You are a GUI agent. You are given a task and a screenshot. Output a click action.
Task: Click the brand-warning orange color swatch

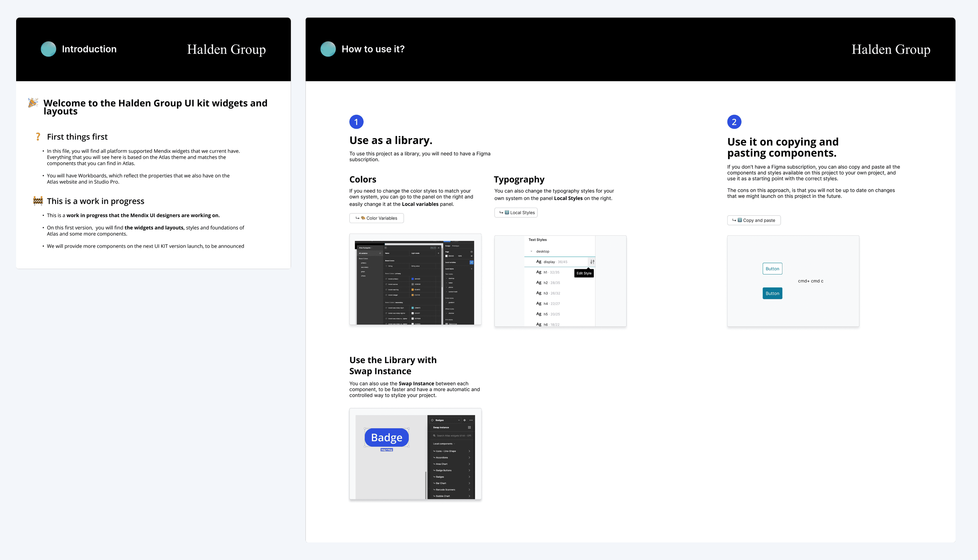(x=413, y=290)
